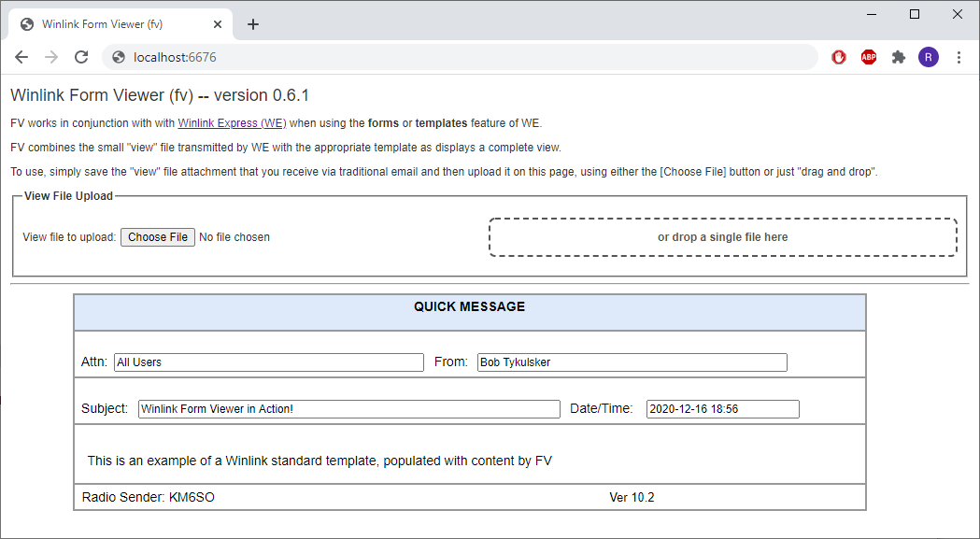Select the From field containing Bob Tykulsker
Viewport: 980px width, 539px height.
pos(632,362)
